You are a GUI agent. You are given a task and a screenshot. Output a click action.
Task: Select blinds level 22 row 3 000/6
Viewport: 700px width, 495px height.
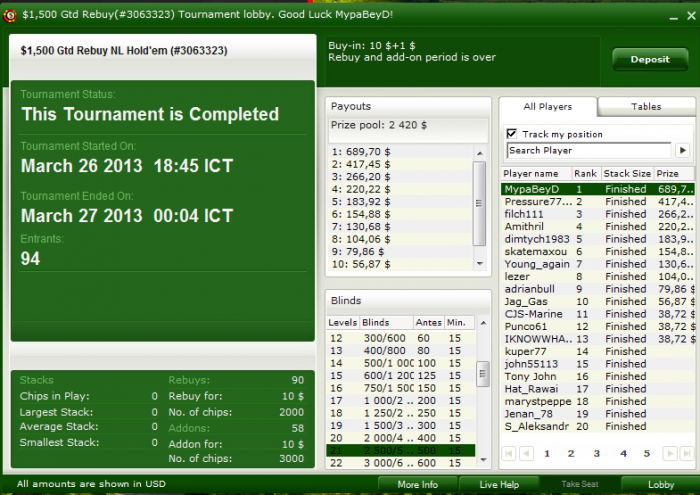pos(401,463)
